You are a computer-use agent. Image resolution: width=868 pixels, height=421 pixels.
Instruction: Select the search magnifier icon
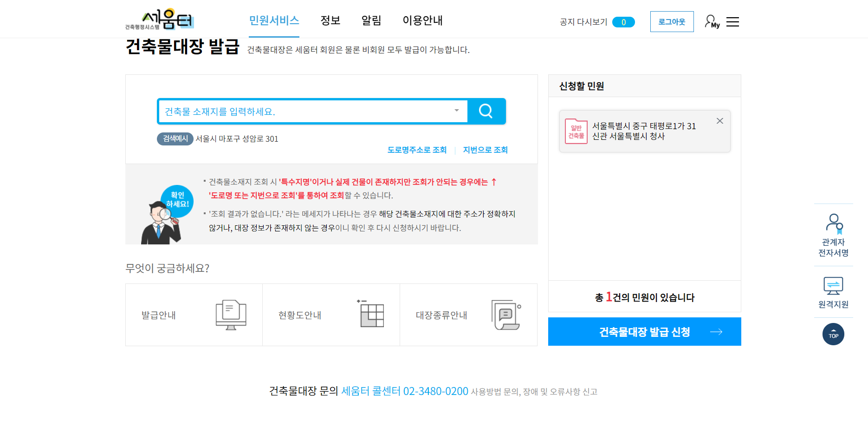(486, 111)
